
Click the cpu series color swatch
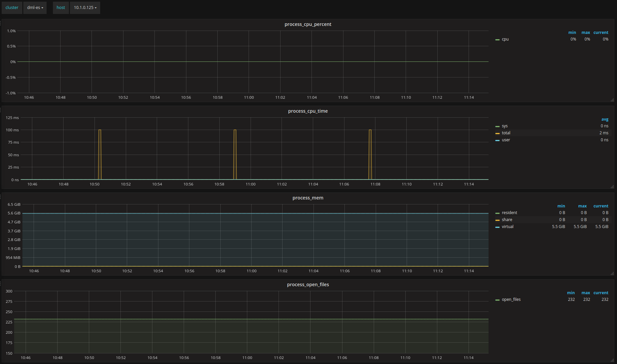[498, 40]
